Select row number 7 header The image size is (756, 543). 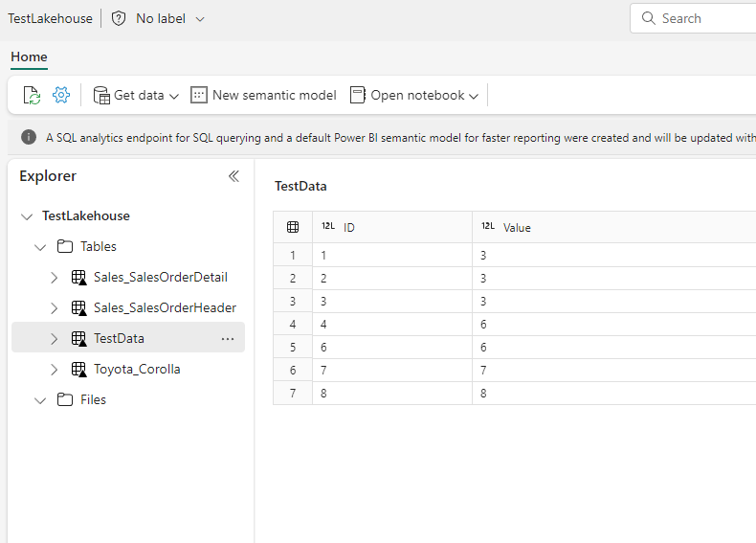pos(293,393)
